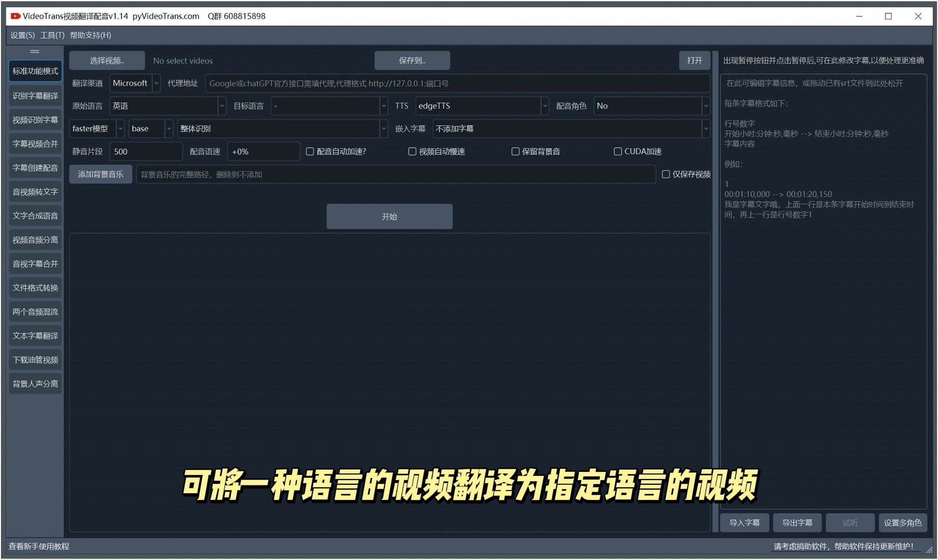Click the background music path field
Image resolution: width=938 pixels, height=560 pixels.
[x=396, y=174]
